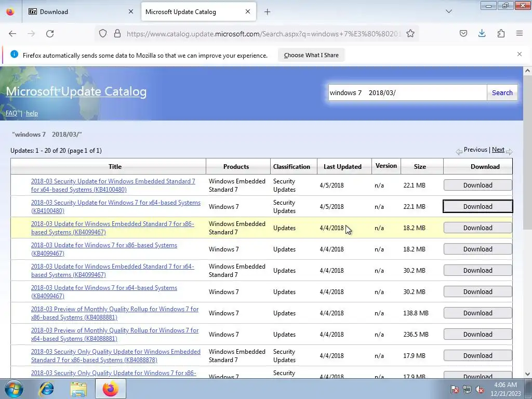Download KB4100480 for Windows Embedded Standard 7 x64
532x399 pixels.
478,185
